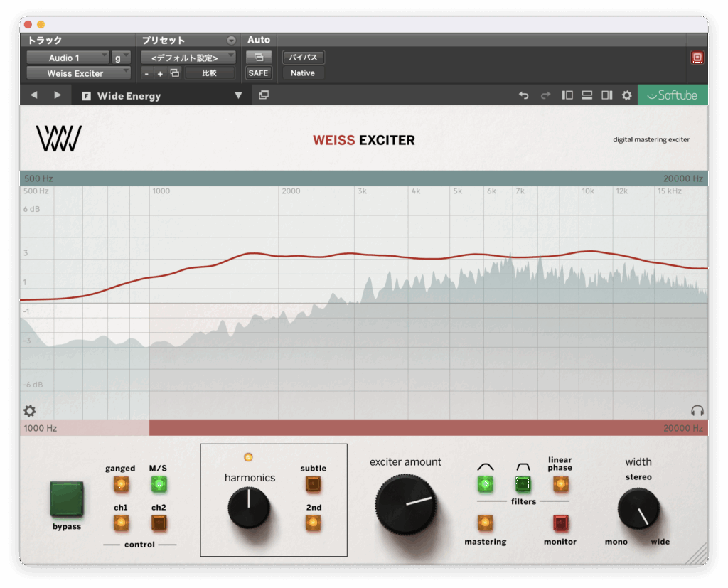Toggle the green bypass button
The image size is (728, 588).
click(67, 499)
